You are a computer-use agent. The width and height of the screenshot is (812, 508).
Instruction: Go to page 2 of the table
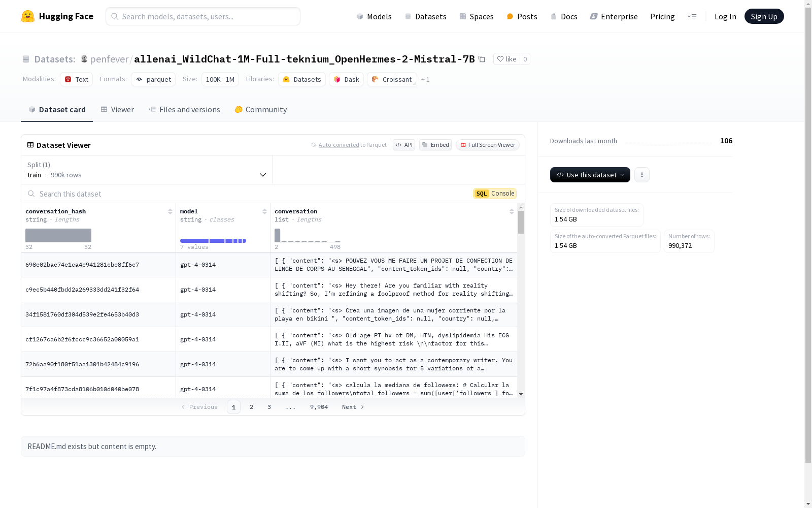click(251, 407)
